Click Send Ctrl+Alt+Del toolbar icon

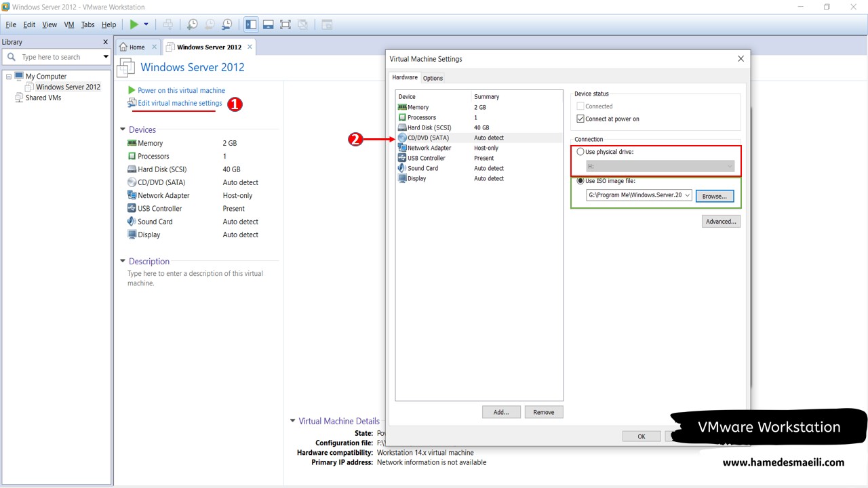(x=167, y=24)
